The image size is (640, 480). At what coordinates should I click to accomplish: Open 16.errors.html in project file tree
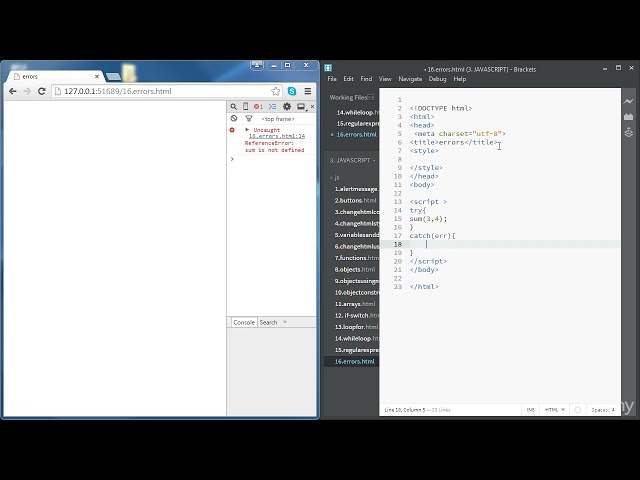pyautogui.click(x=354, y=362)
